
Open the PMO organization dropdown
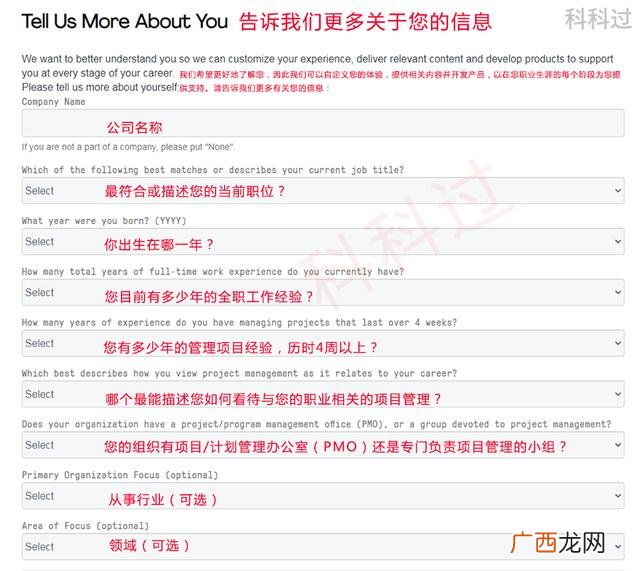tap(323, 445)
